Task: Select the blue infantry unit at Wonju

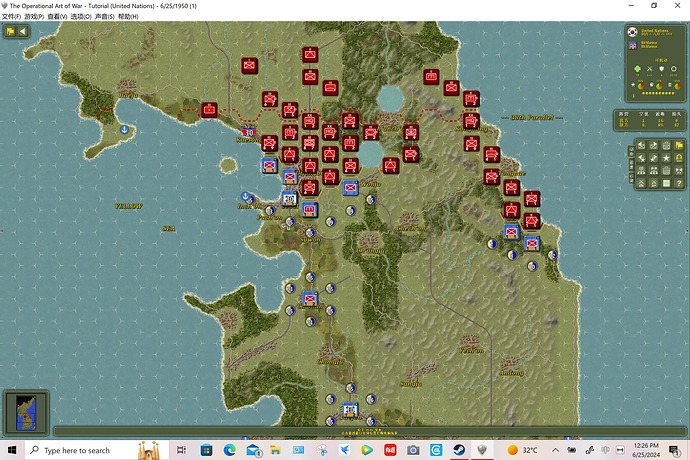Action: (x=351, y=188)
